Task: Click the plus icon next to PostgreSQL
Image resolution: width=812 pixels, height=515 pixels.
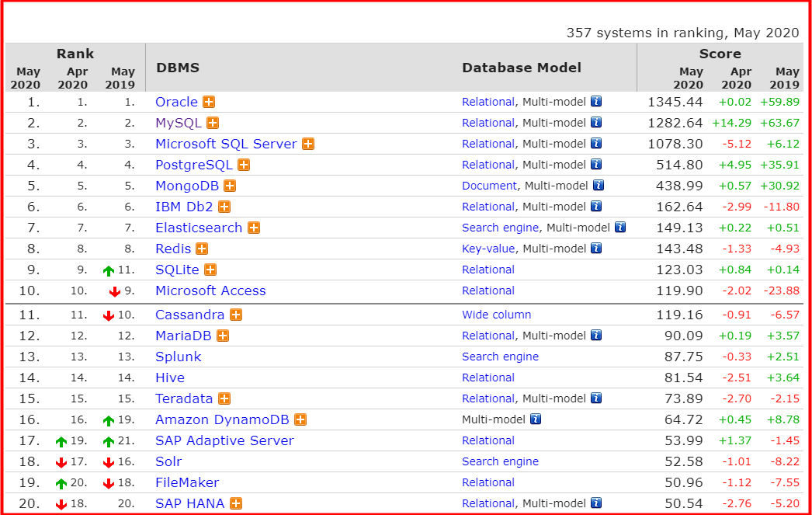Action: coord(244,165)
